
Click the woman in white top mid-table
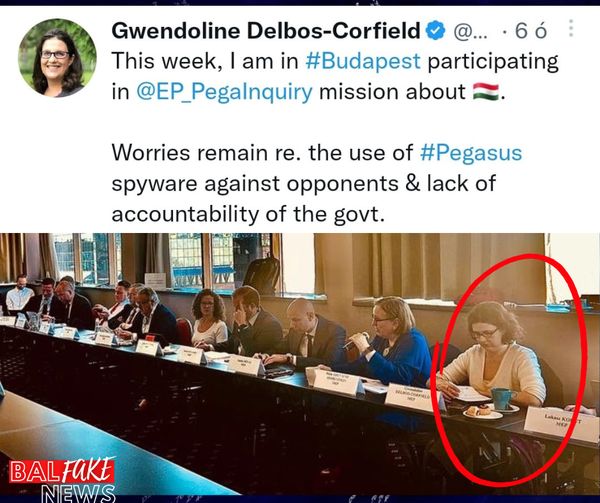[209, 318]
